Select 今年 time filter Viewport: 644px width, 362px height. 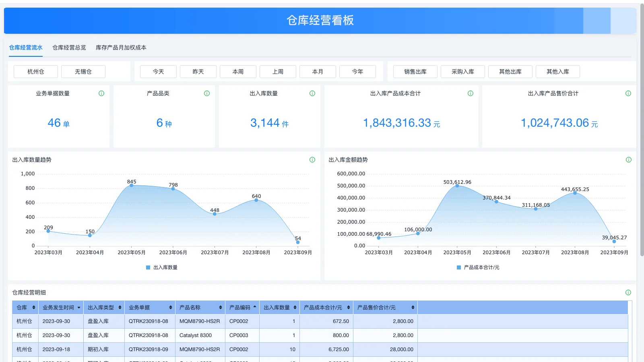point(357,72)
